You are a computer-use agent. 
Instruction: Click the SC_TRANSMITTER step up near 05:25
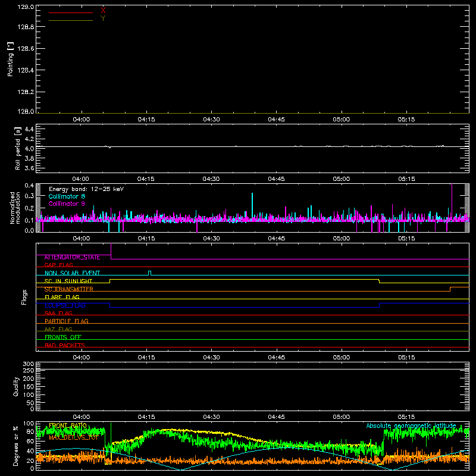tap(450, 289)
